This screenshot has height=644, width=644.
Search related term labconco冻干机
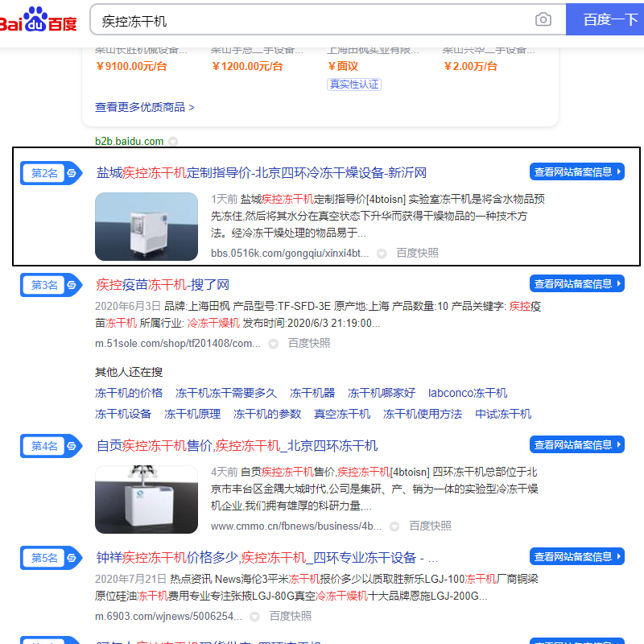468,393
